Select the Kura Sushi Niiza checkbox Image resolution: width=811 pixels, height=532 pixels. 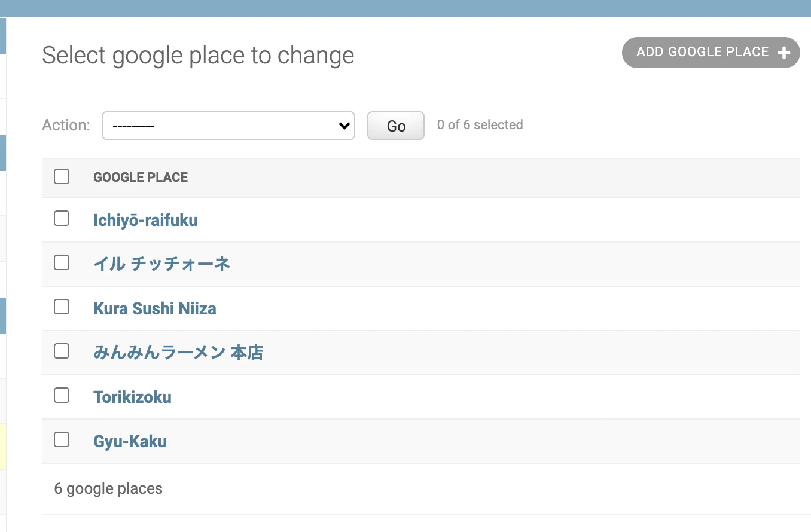(62, 307)
